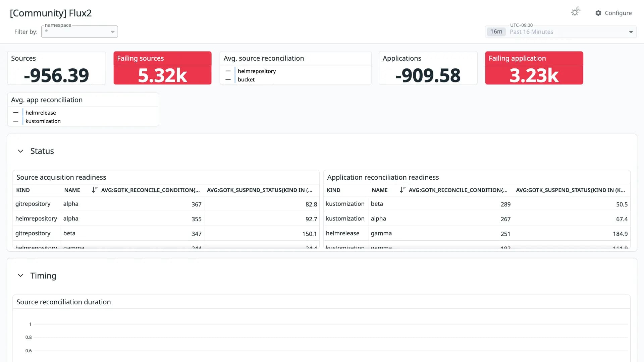
Task: Click the sort icon in Application reconciliation readiness table
Action: 402,190
